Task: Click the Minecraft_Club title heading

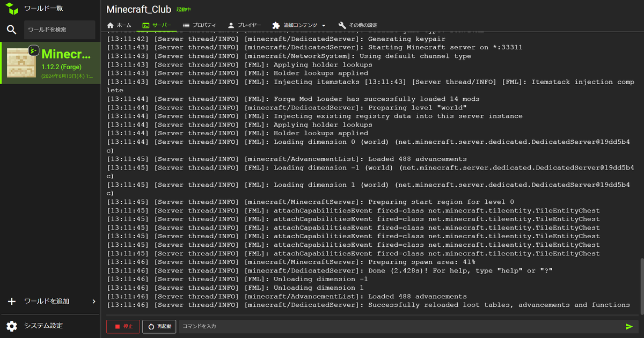Action: coord(139,10)
